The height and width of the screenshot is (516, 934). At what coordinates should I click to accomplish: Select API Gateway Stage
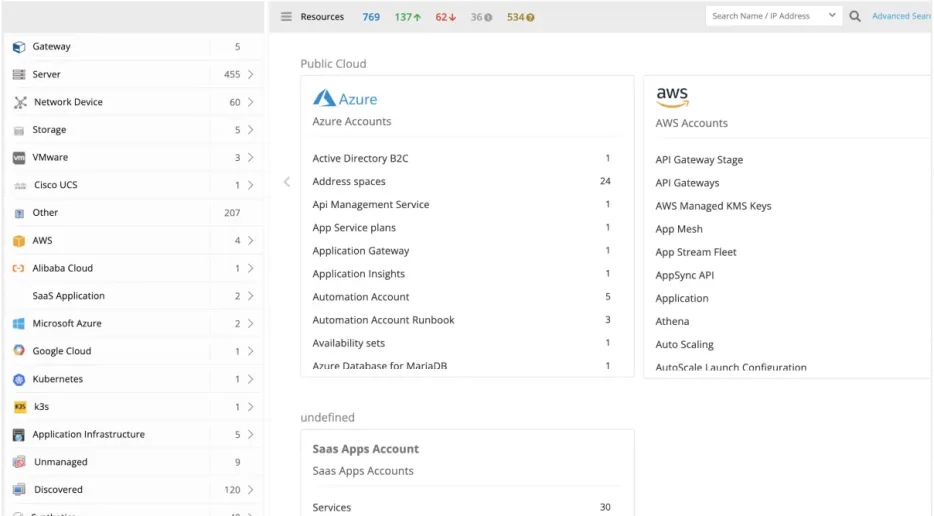[699, 160]
